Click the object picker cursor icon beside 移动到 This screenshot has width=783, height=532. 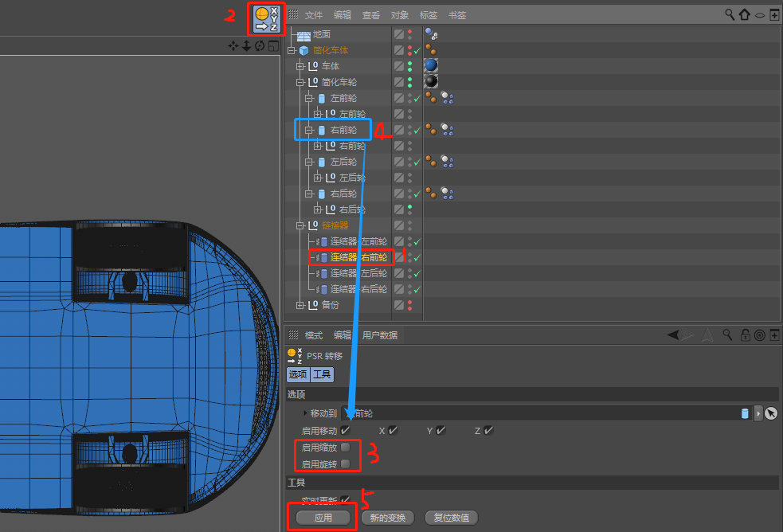click(771, 413)
